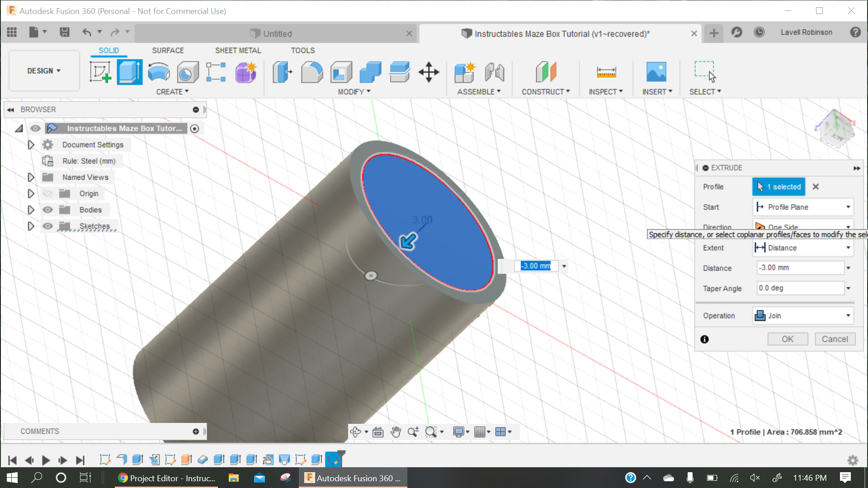868x488 pixels.
Task: Open the Orbit navigation tool
Action: [x=356, y=432]
